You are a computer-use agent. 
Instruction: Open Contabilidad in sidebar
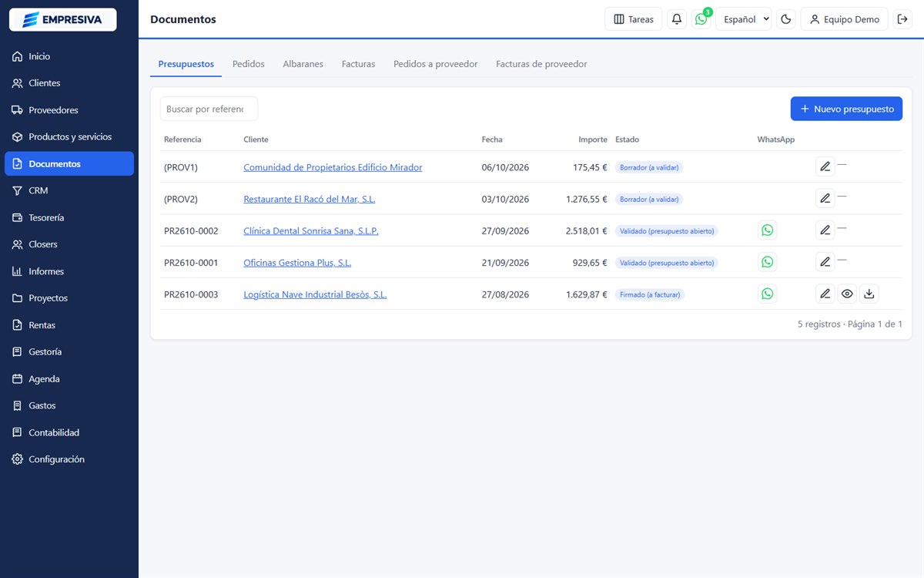click(69, 432)
